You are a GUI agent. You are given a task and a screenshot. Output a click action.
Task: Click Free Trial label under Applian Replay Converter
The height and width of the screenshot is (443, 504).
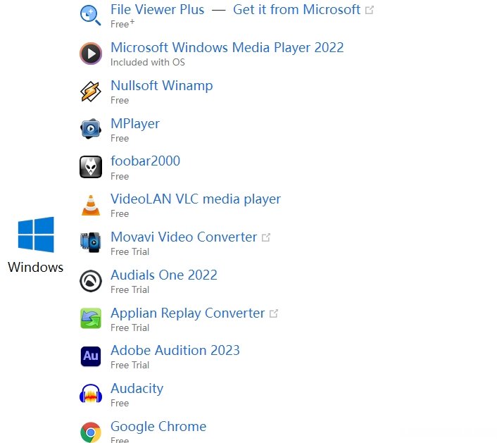point(130,327)
